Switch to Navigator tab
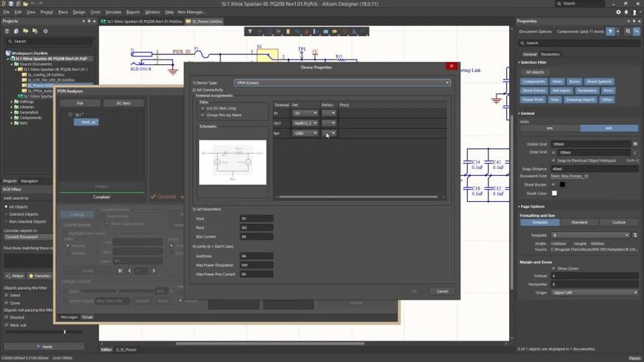 [30, 181]
